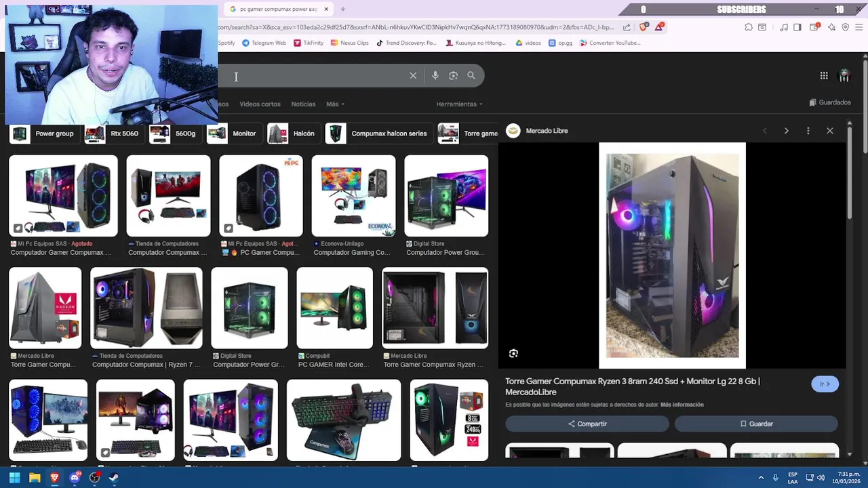Select the Halcón filter chip
The image size is (868, 488).
pos(293,134)
